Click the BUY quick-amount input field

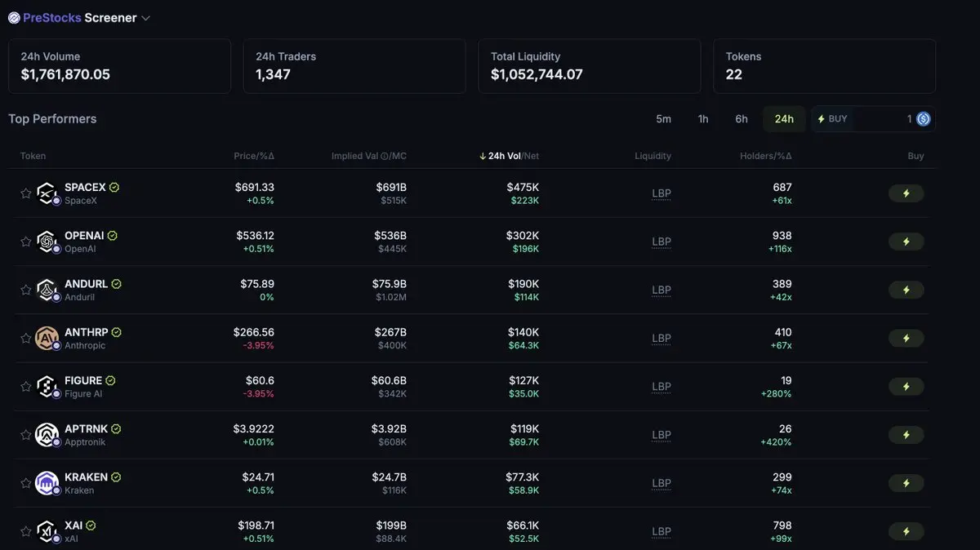[x=873, y=119]
